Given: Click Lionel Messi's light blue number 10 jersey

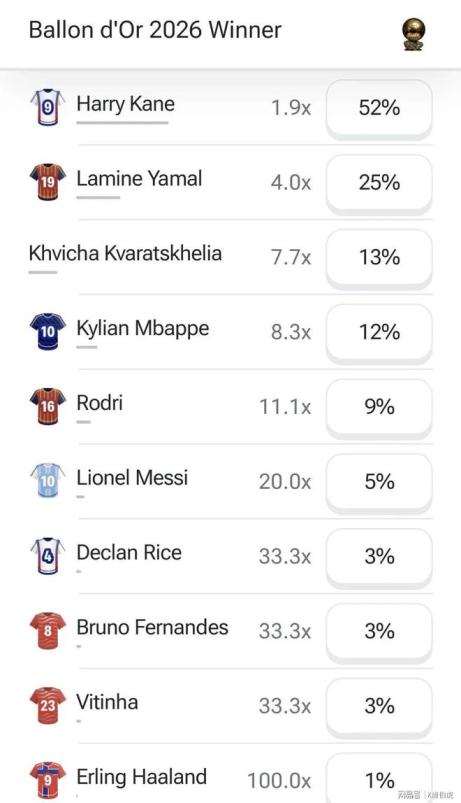Looking at the screenshot, I should pos(48,481).
